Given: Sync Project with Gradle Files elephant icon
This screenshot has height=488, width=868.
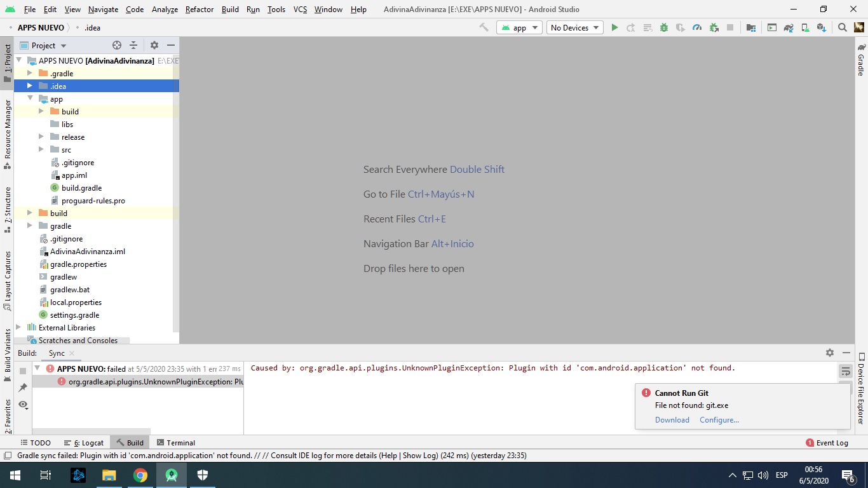Looking at the screenshot, I should pyautogui.click(x=789, y=27).
